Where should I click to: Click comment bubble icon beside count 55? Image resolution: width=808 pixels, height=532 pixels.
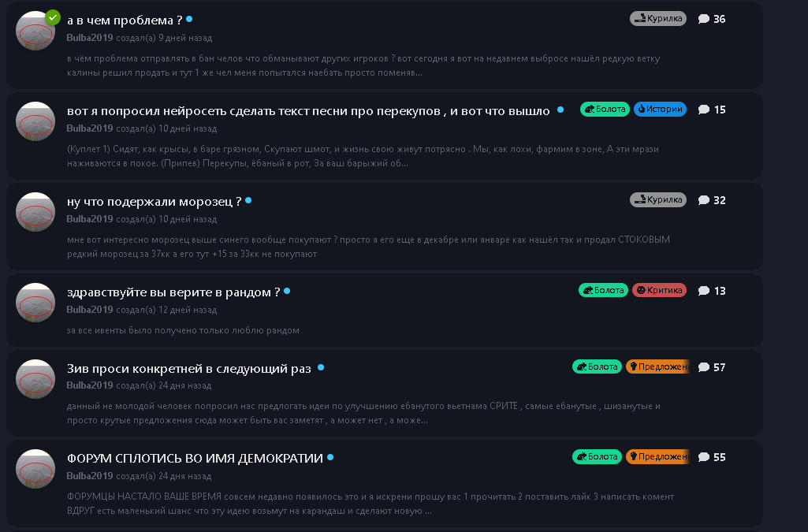tap(703, 457)
